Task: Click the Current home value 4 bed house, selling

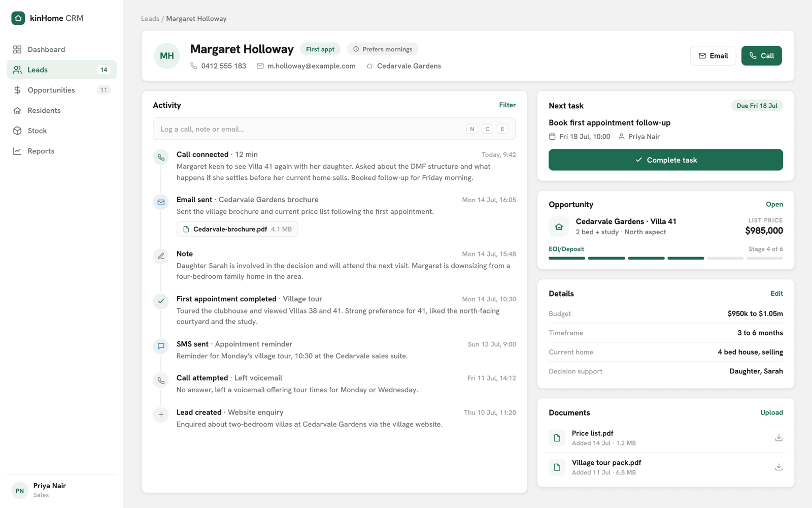Action: 750,352
